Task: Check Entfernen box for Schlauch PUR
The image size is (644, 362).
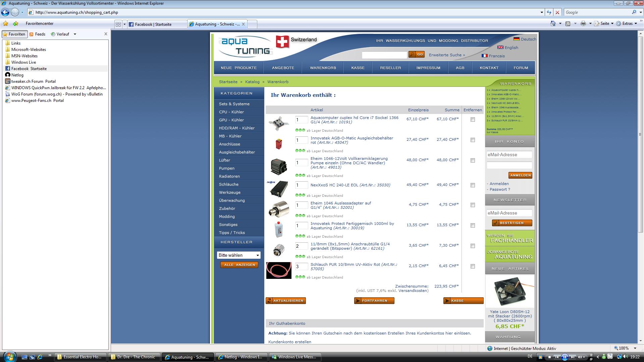Action: tap(473, 266)
